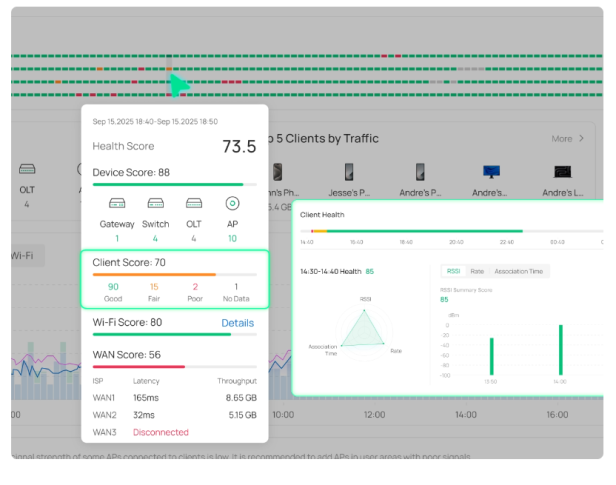Click the 12:00 chart axis label
Screen dimensions: 616x485
pyautogui.click(x=374, y=415)
